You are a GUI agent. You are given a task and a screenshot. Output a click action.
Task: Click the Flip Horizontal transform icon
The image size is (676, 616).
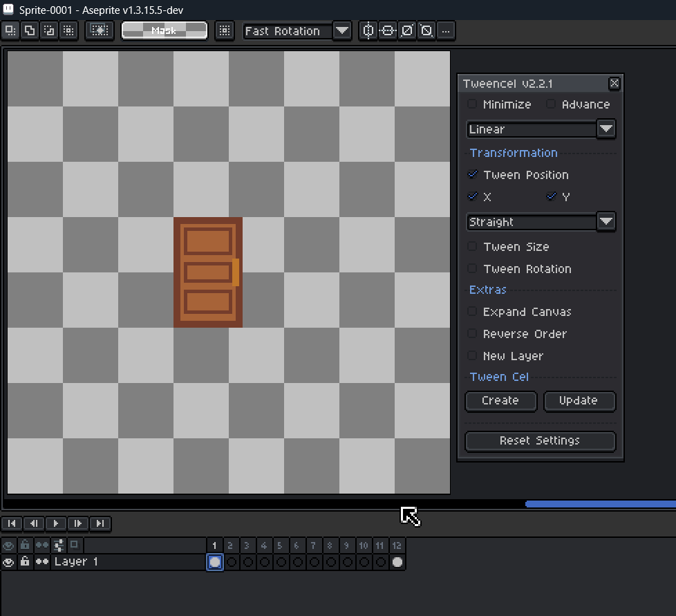point(368,30)
